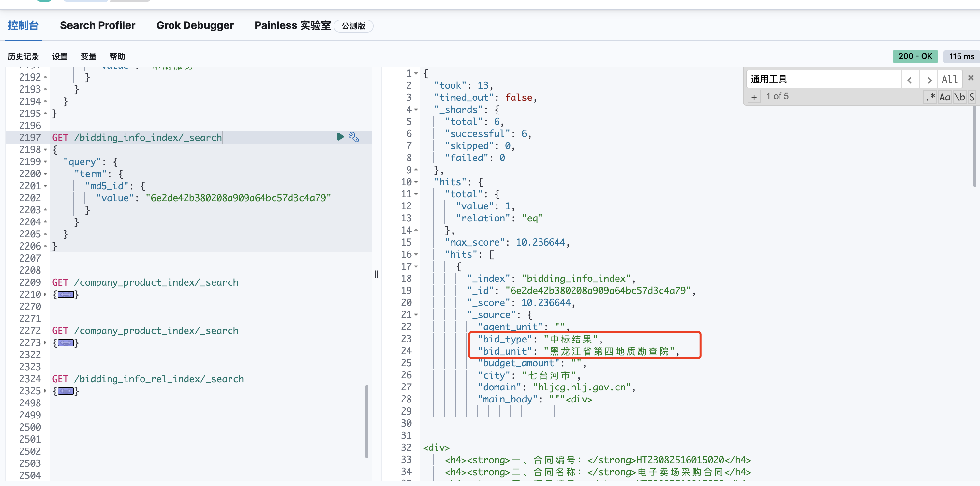
Task: Click the "domain": hljcg.hlj.gov.cn line
Action: point(557,387)
